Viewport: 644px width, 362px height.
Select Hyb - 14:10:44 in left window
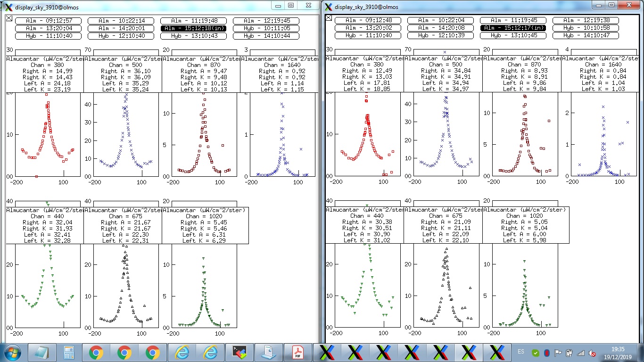tap(267, 36)
